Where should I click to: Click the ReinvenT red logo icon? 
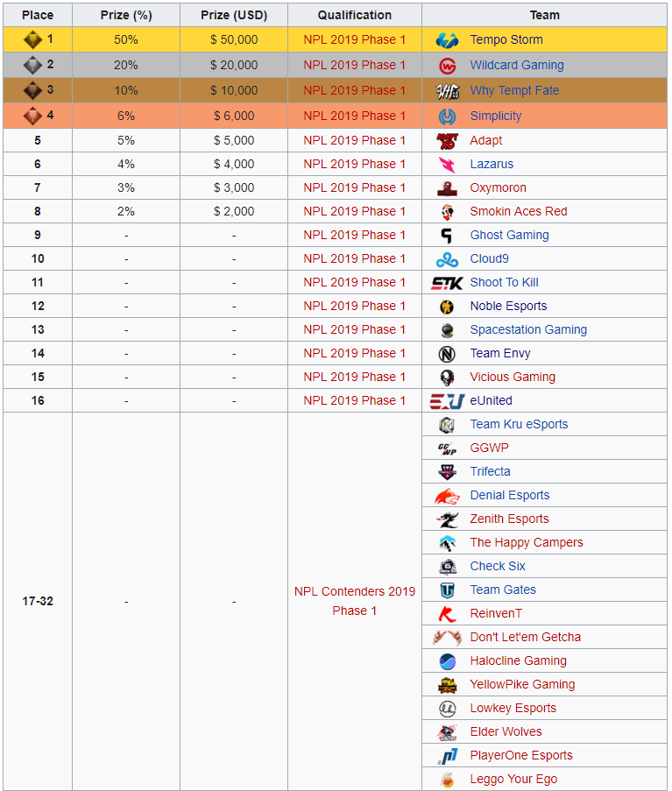coord(447,614)
